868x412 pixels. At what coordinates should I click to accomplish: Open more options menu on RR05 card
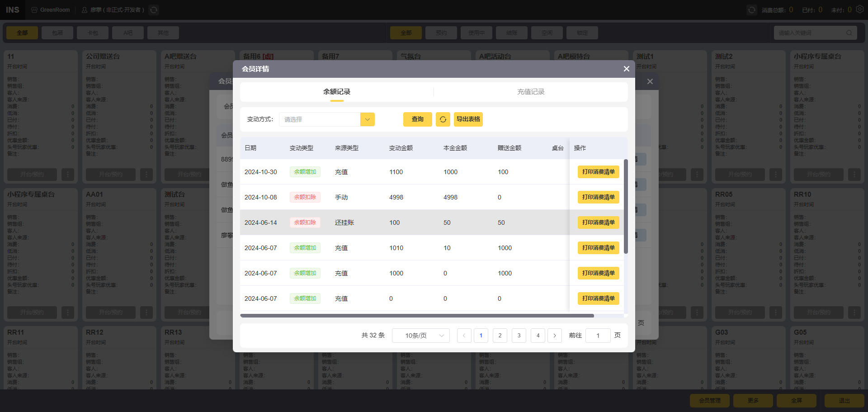(776, 313)
